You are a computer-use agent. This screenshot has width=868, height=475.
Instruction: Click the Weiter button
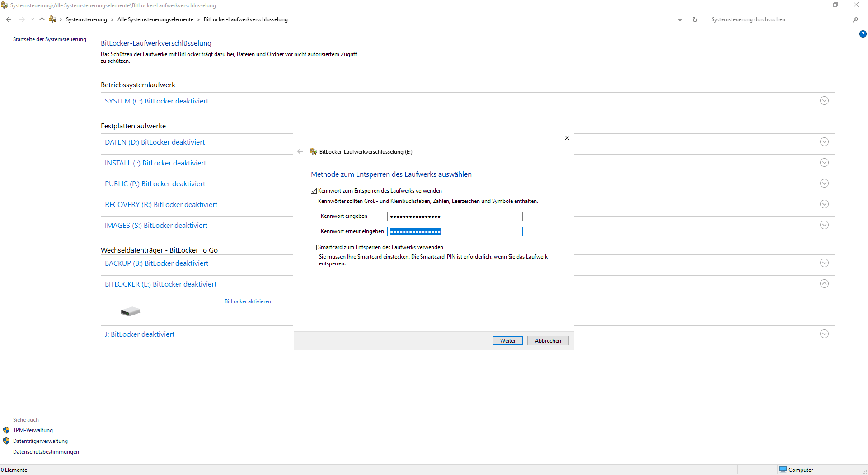click(508, 341)
